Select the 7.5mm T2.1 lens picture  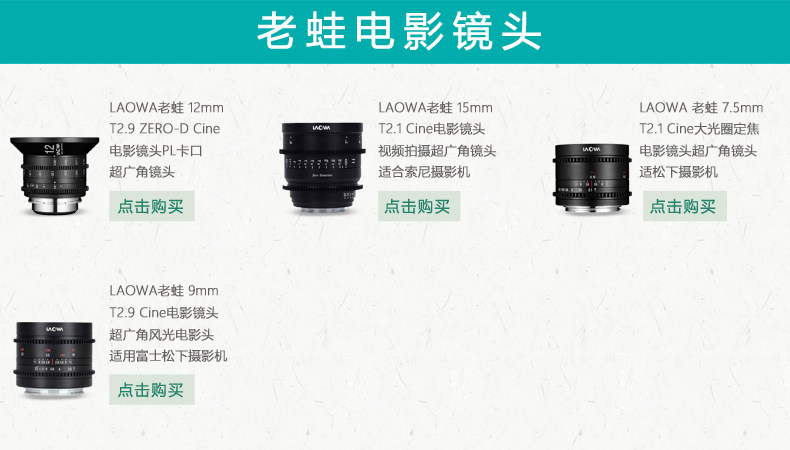coord(591,177)
